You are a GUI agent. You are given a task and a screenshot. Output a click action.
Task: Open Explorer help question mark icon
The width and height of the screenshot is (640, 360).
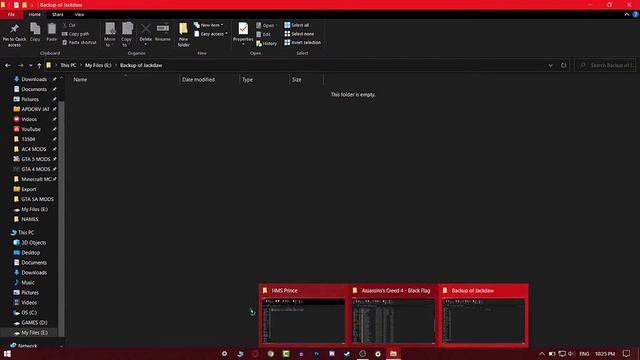[636, 15]
